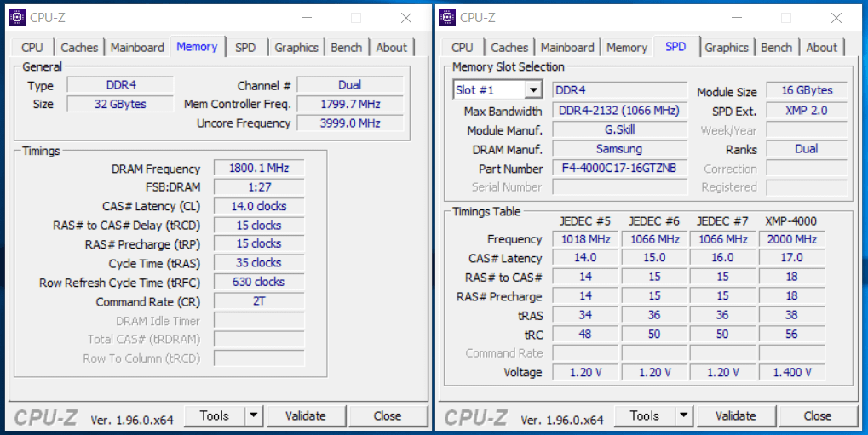Click Cycle Time tRAS 35 clocks value
The width and height of the screenshot is (868, 435).
pyautogui.click(x=259, y=263)
